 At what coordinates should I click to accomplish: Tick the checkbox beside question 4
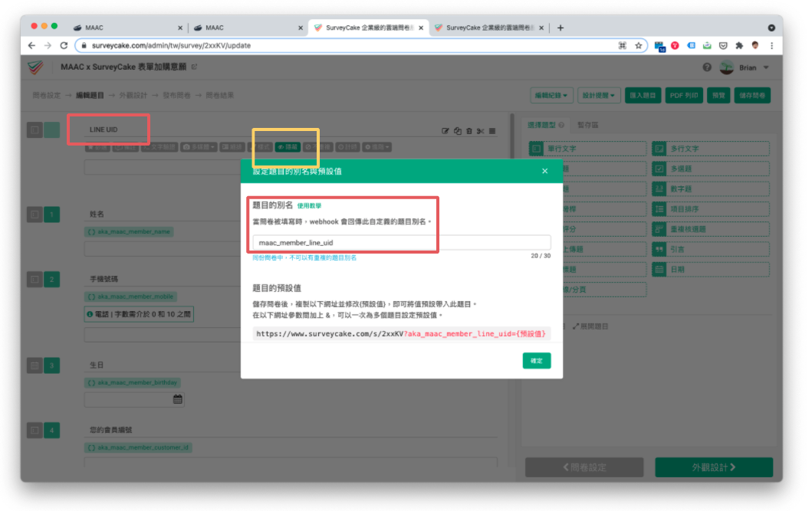[x=35, y=431]
